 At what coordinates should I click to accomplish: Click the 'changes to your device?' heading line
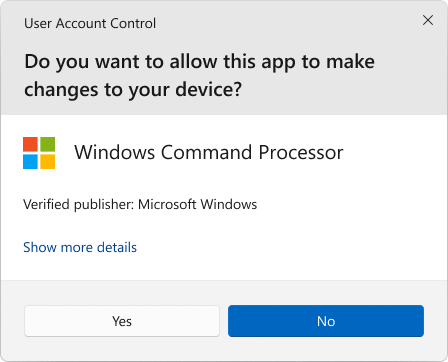click(133, 90)
